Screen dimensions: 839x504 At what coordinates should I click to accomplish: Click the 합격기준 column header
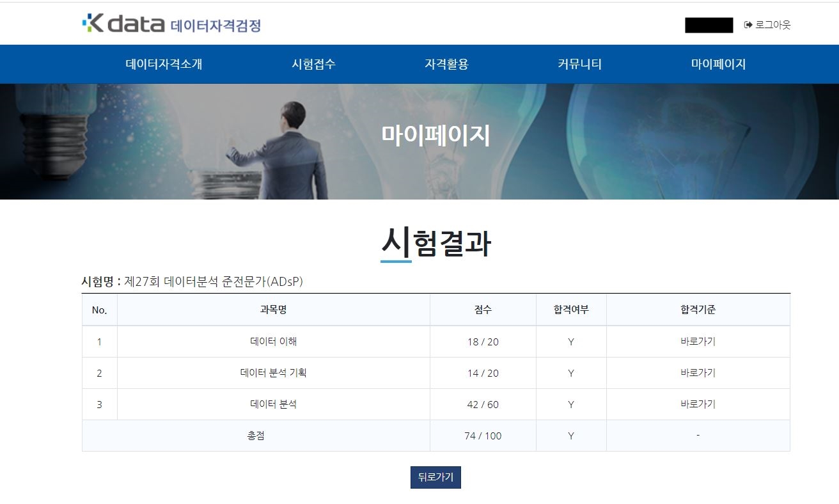tap(698, 310)
